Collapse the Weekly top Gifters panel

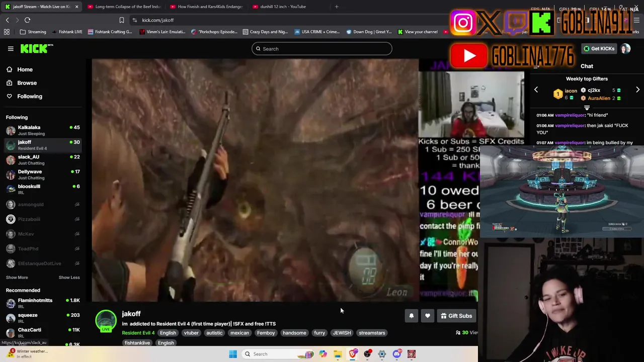(587, 108)
